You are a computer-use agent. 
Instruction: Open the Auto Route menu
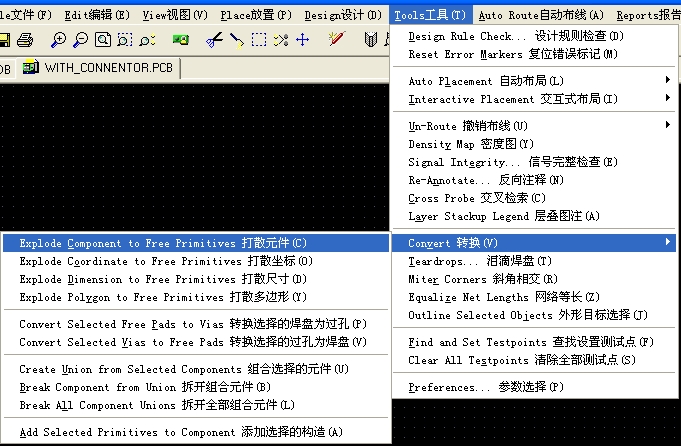[x=541, y=15]
